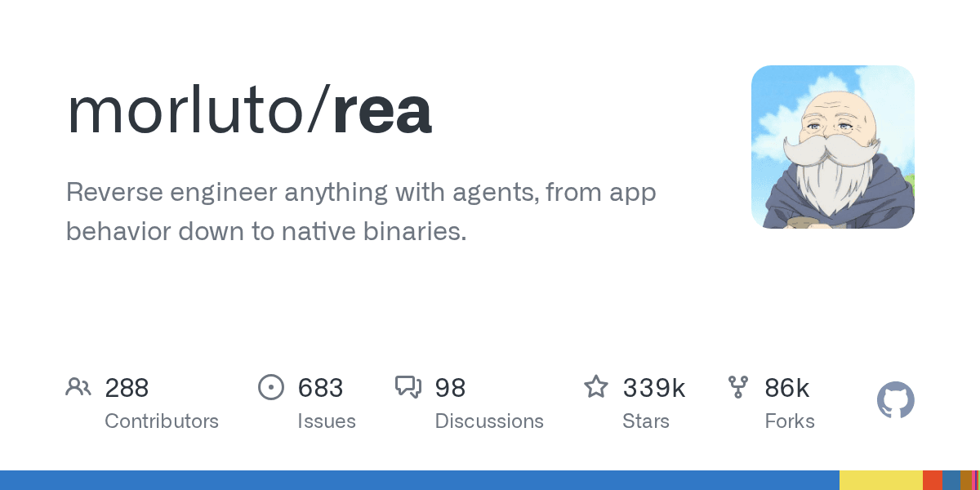The image size is (980, 490).
Task: Click the Stars star icon
Action: point(596,386)
